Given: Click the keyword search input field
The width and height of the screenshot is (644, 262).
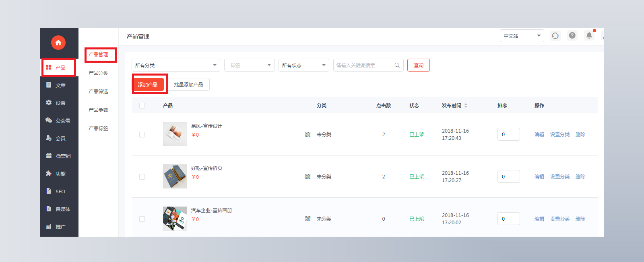Looking at the screenshot, I should tap(364, 65).
